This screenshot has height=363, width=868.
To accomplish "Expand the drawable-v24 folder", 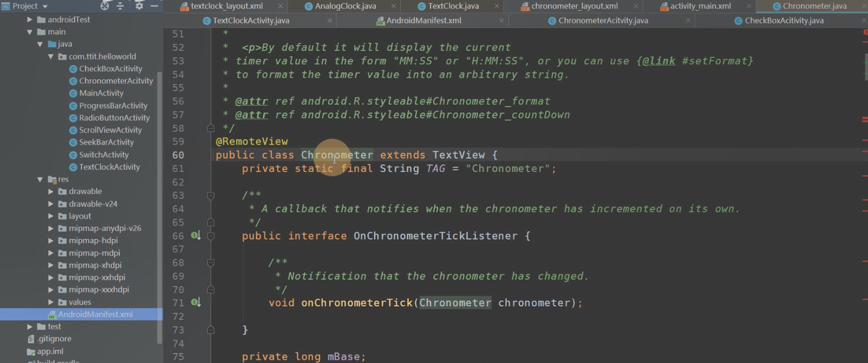I will tap(51, 204).
